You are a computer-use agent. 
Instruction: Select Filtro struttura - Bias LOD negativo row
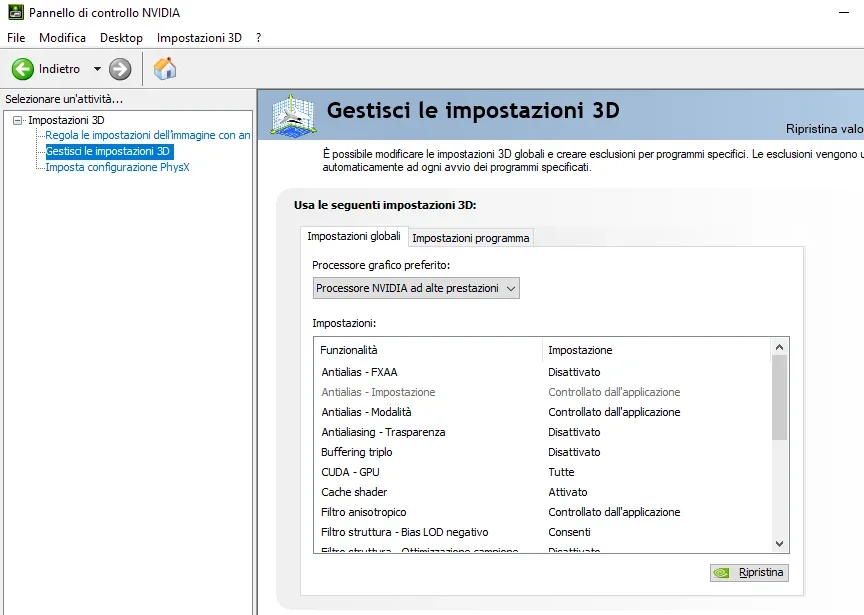coord(542,532)
